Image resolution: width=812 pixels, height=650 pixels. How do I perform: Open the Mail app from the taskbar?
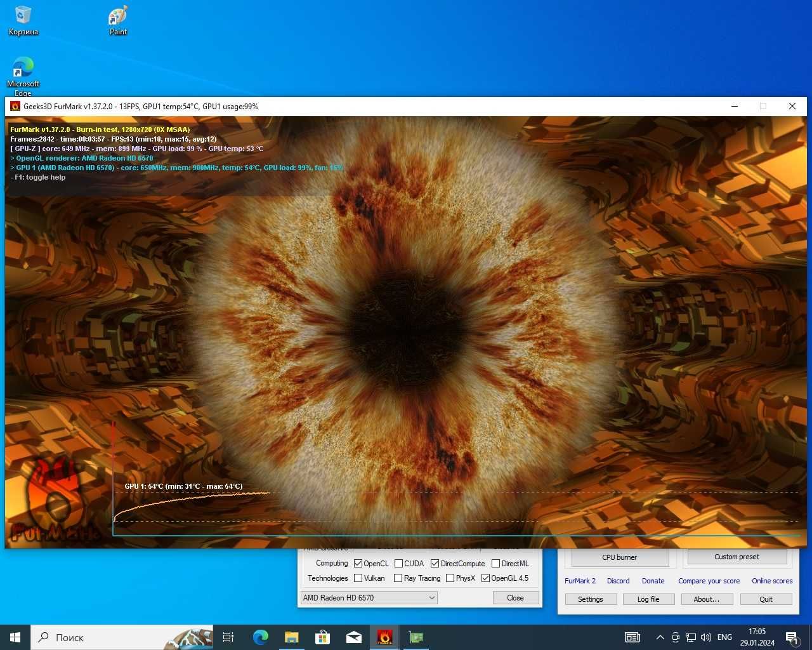click(x=353, y=637)
